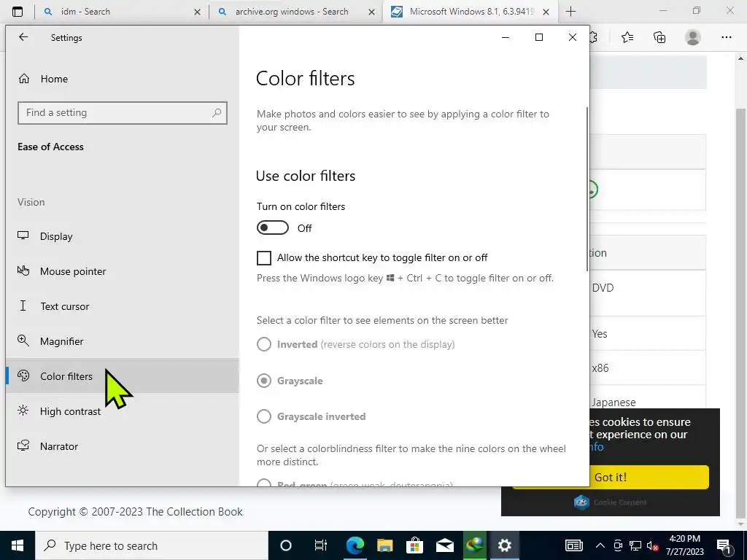Open Narrator settings
This screenshot has width=747, height=560.
[123, 446]
